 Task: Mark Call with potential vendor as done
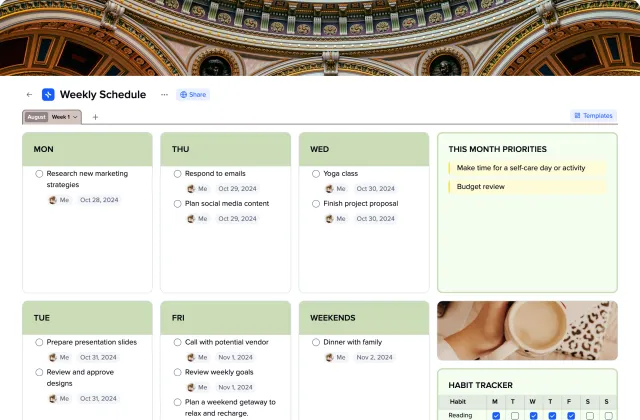(x=178, y=342)
